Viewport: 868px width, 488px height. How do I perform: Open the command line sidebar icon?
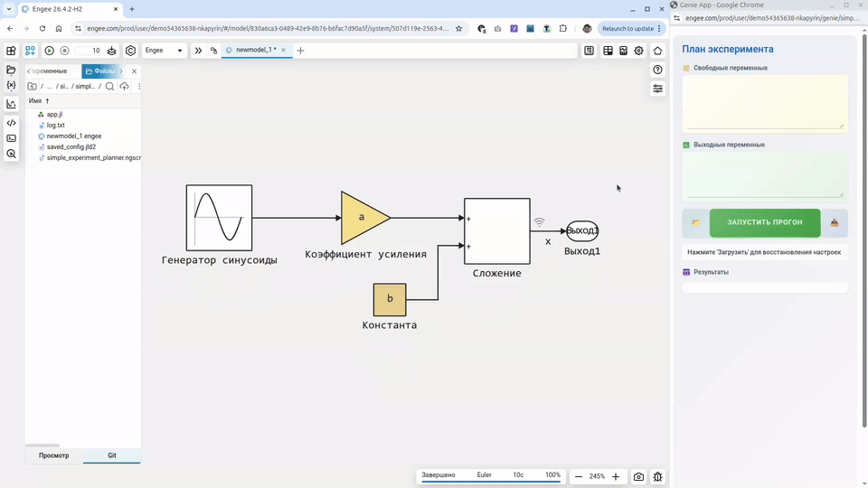11,138
